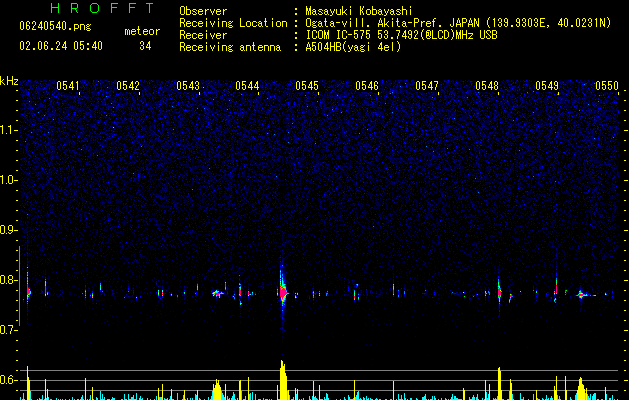Click the A504HB(yagi 4el) antenna value
This screenshot has height=400, width=629.
point(353,47)
